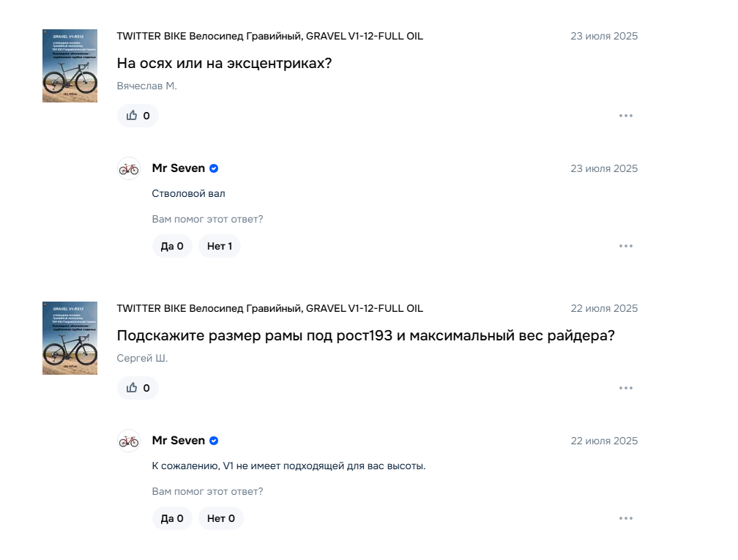This screenshot has height=560, width=738.
Task: Vote 'Нет' on the V1 height answer
Action: coord(221,518)
